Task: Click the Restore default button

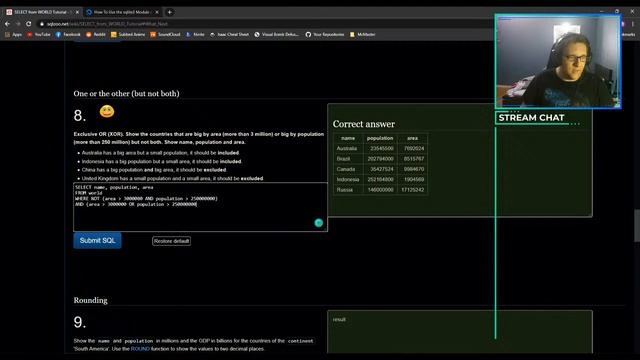Action: point(171,241)
